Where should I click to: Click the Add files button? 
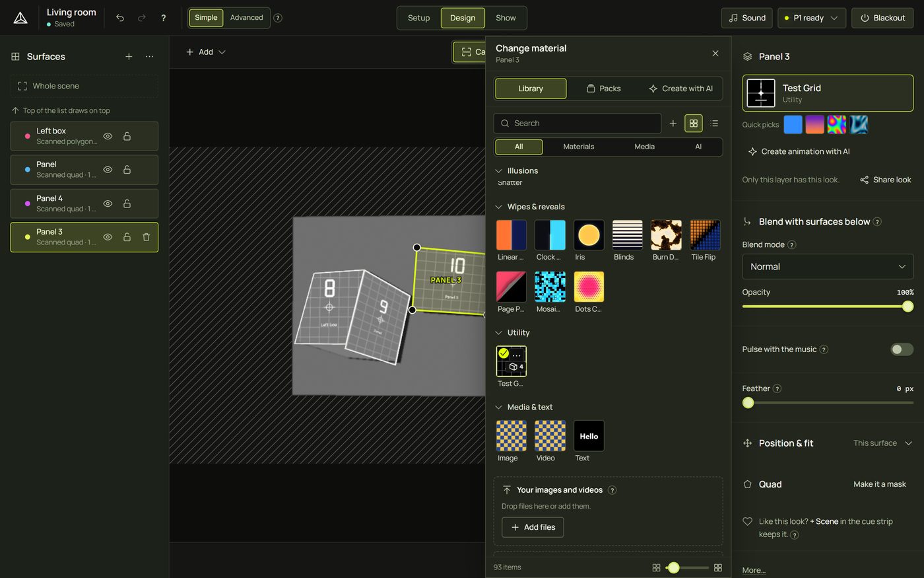tap(533, 527)
